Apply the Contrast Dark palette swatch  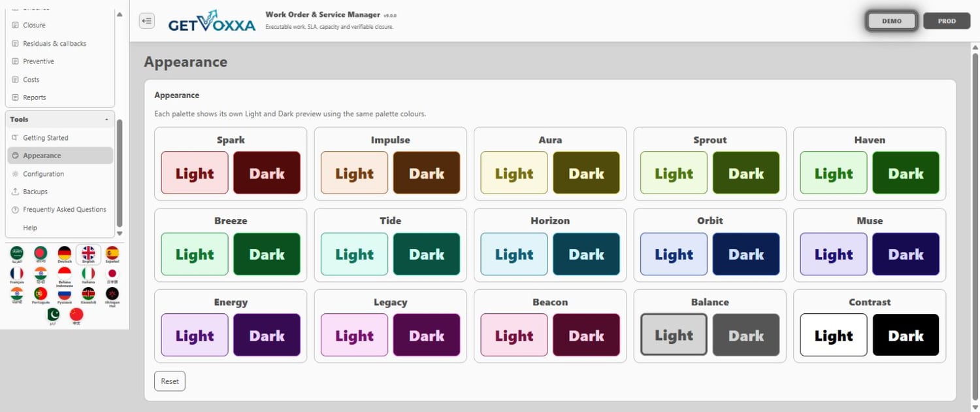pyautogui.click(x=906, y=335)
